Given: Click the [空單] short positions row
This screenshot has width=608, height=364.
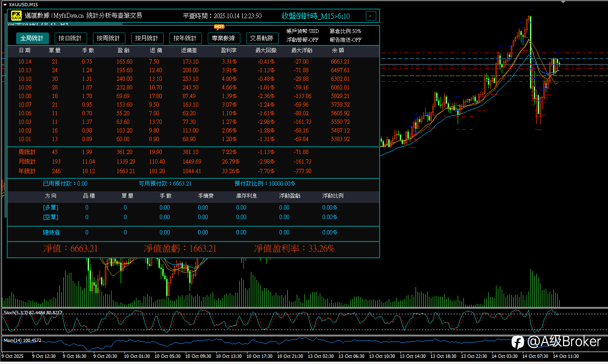Looking at the screenshot, I should [x=51, y=217].
